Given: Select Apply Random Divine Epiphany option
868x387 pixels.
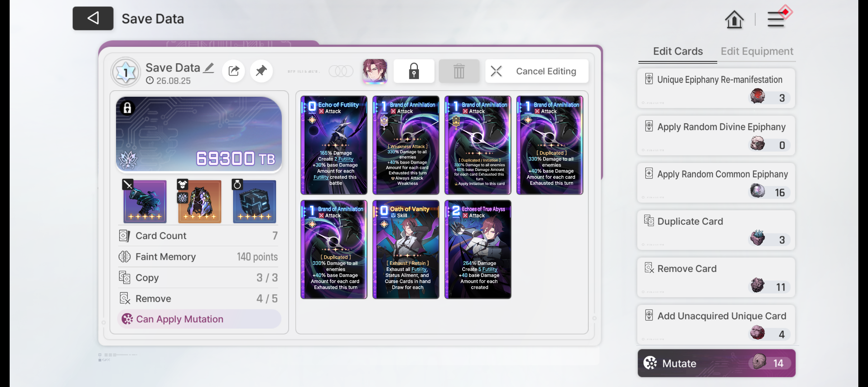Looking at the screenshot, I should click(716, 135).
